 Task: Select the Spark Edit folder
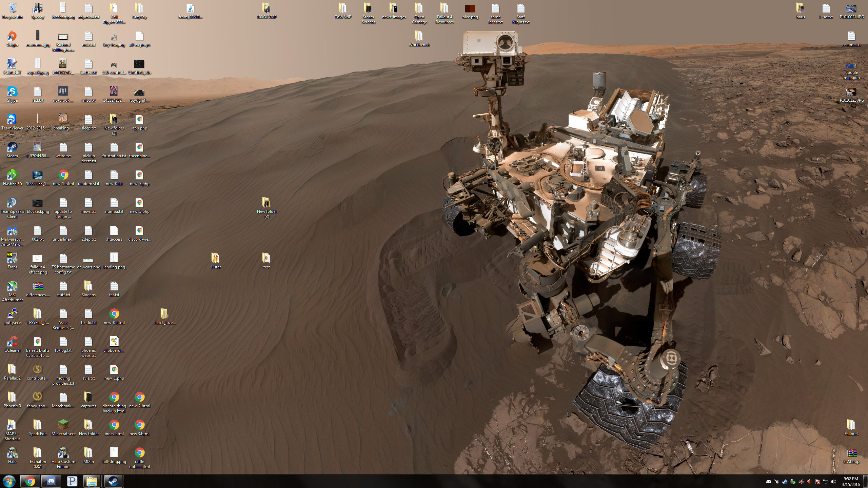(38, 428)
